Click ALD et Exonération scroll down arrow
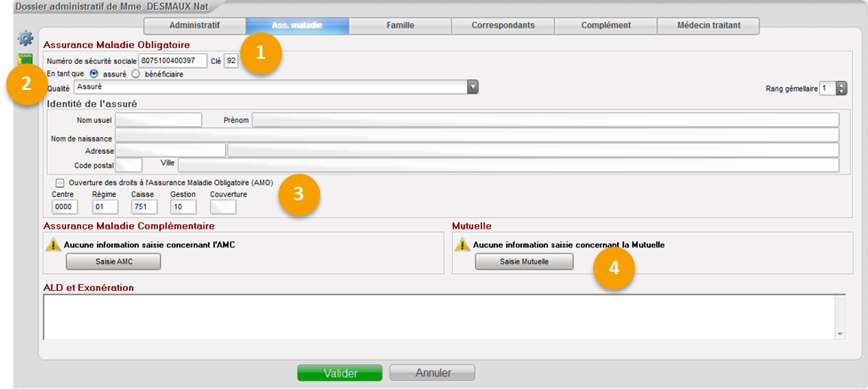 click(840, 334)
